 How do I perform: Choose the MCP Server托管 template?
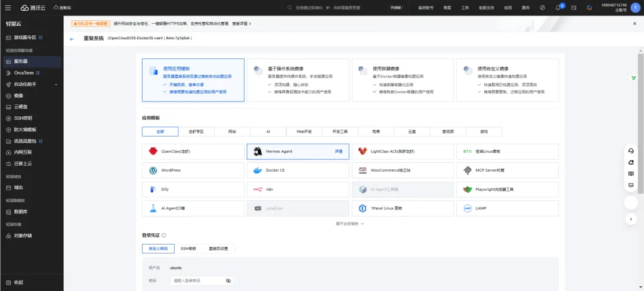[507, 171]
